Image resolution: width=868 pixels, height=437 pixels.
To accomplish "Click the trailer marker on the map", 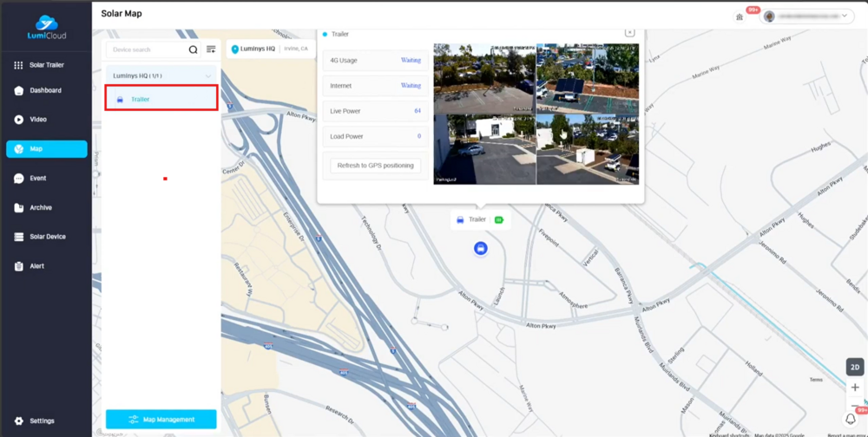I will (x=480, y=249).
